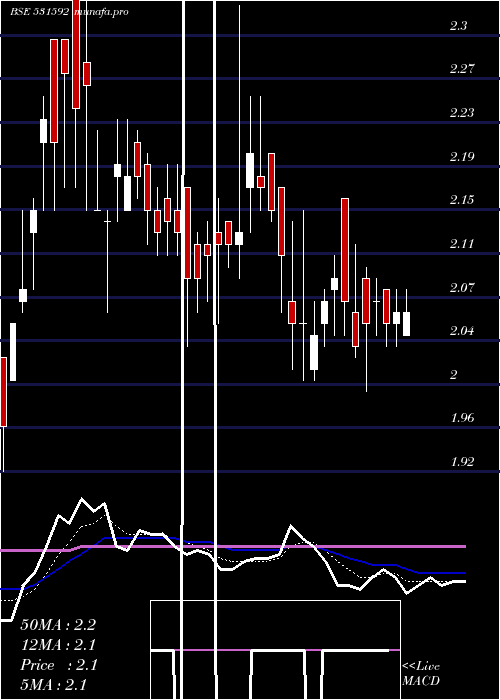Click the 2.15 price axis label

click(462, 200)
